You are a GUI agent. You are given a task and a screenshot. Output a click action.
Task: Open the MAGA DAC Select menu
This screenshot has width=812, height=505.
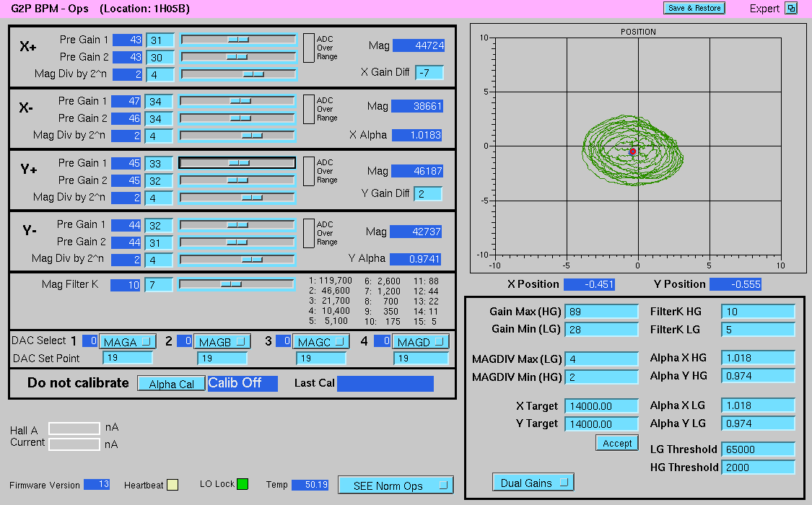tap(127, 341)
